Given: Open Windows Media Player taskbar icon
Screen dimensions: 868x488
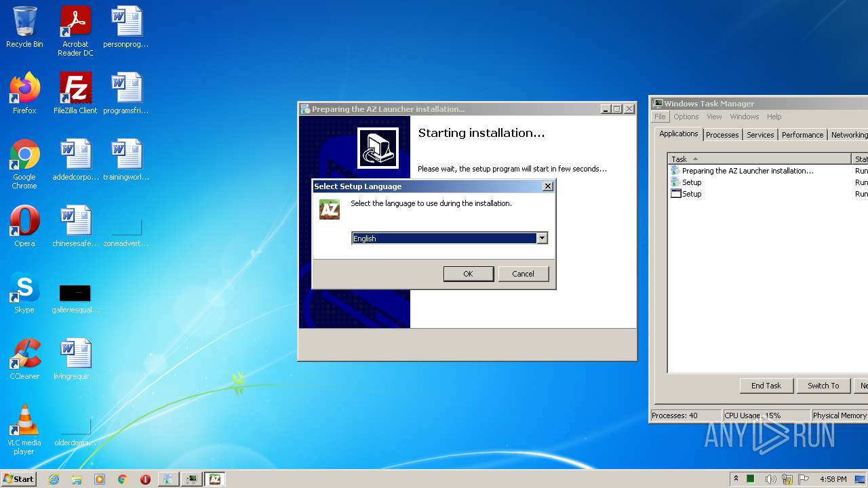Looking at the screenshot, I should (x=100, y=479).
